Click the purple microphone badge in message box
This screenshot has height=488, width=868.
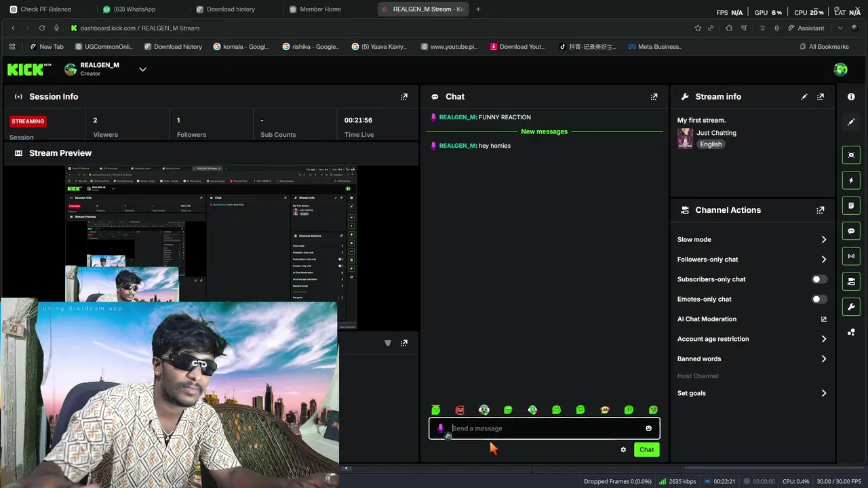point(441,428)
